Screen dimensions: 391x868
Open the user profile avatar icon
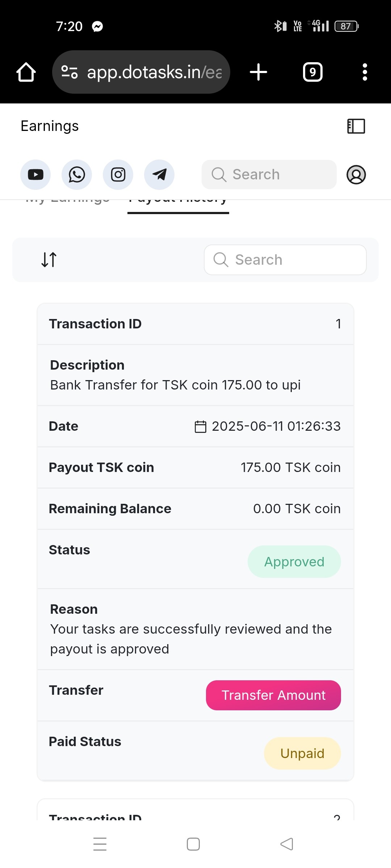point(356,175)
